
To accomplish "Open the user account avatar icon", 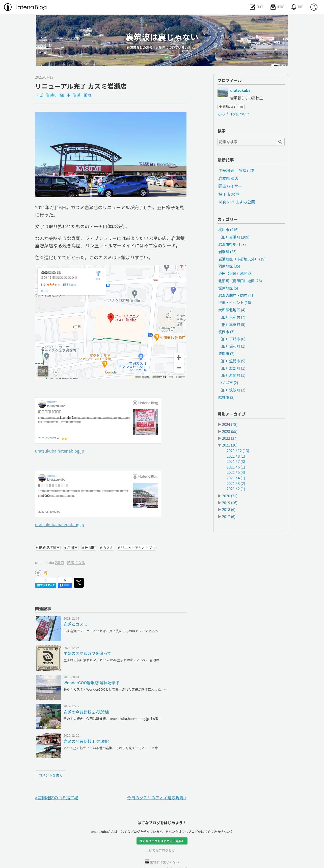I will point(314,7).
